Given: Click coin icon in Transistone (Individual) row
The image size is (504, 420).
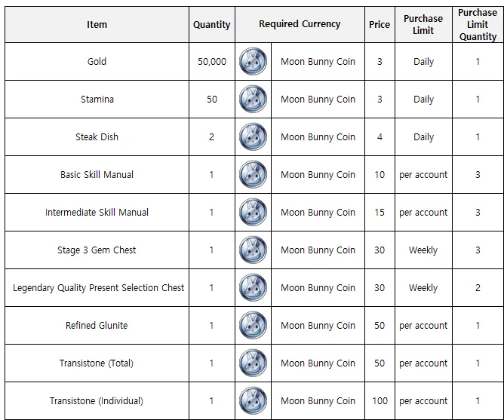Looking at the screenshot, I should 254,401.
